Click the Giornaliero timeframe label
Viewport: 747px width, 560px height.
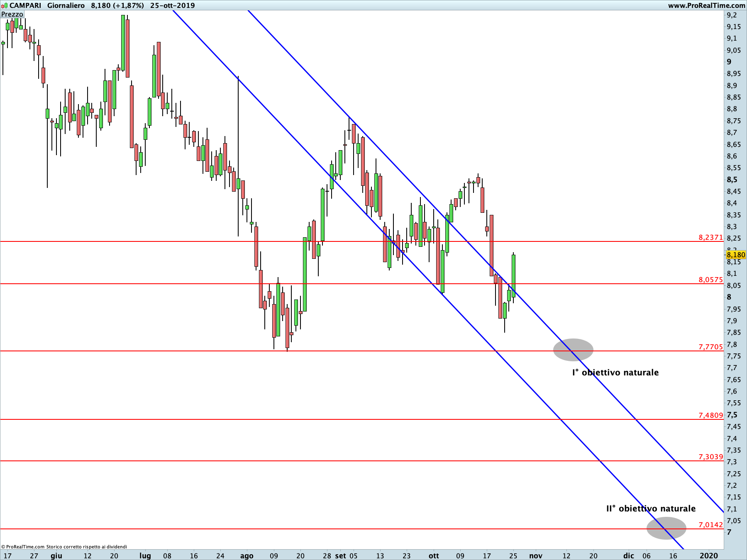(66, 5)
